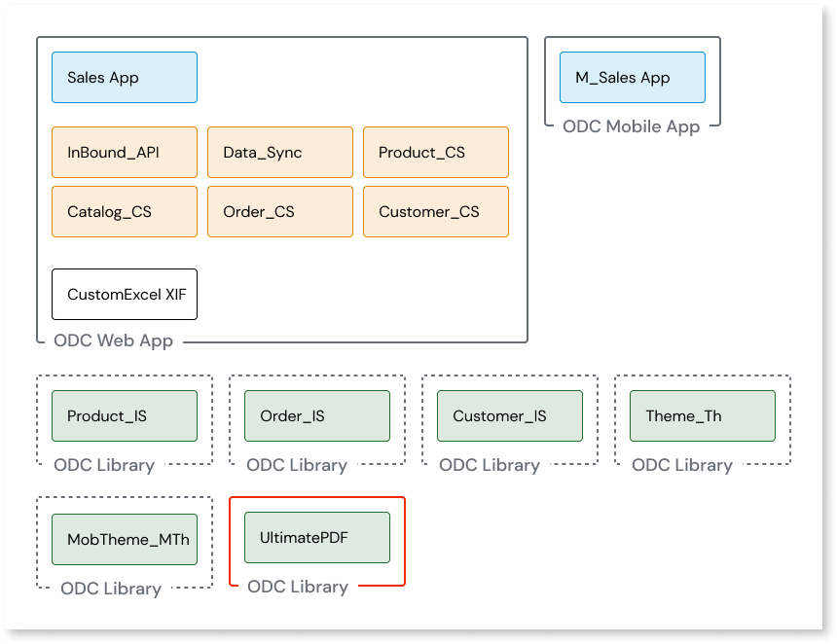Click the Product_CS module

click(x=436, y=152)
